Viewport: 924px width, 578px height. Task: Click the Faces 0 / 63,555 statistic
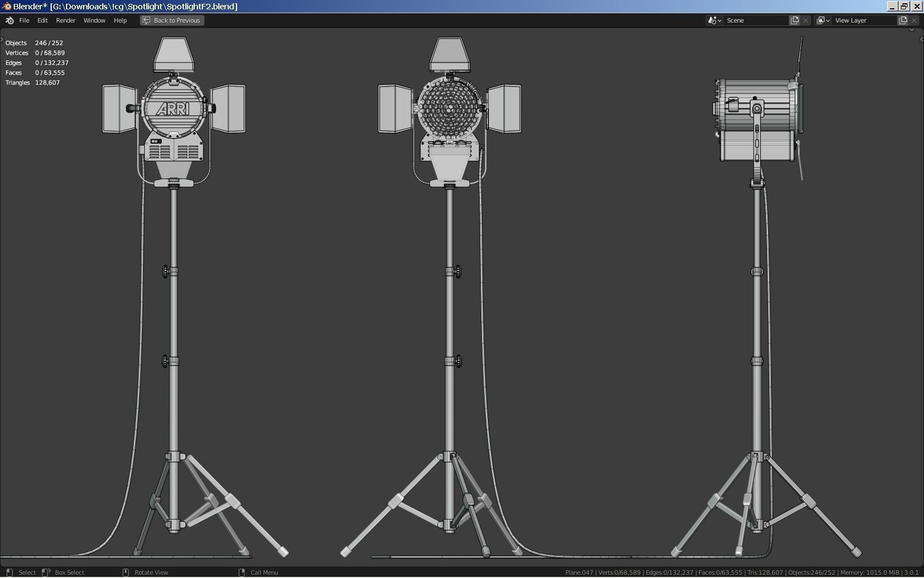coord(35,73)
